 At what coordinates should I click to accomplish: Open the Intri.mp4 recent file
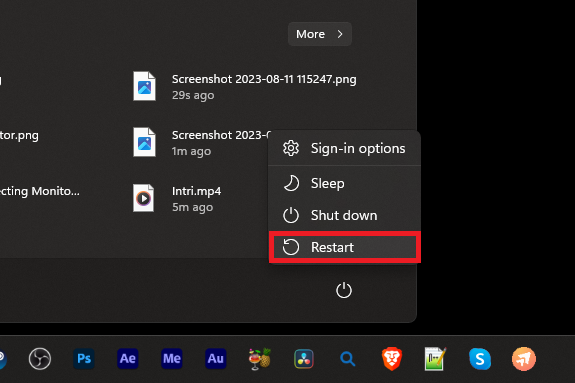point(178,198)
